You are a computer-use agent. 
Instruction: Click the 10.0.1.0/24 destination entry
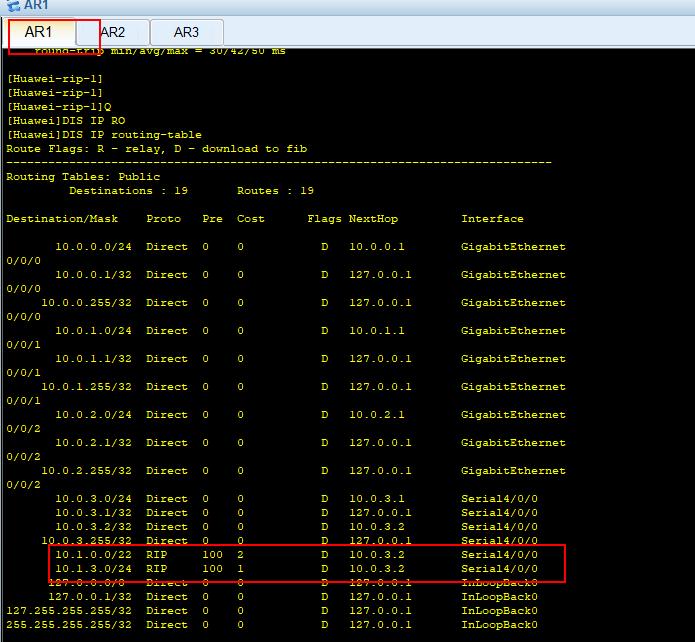pyautogui.click(x=93, y=330)
